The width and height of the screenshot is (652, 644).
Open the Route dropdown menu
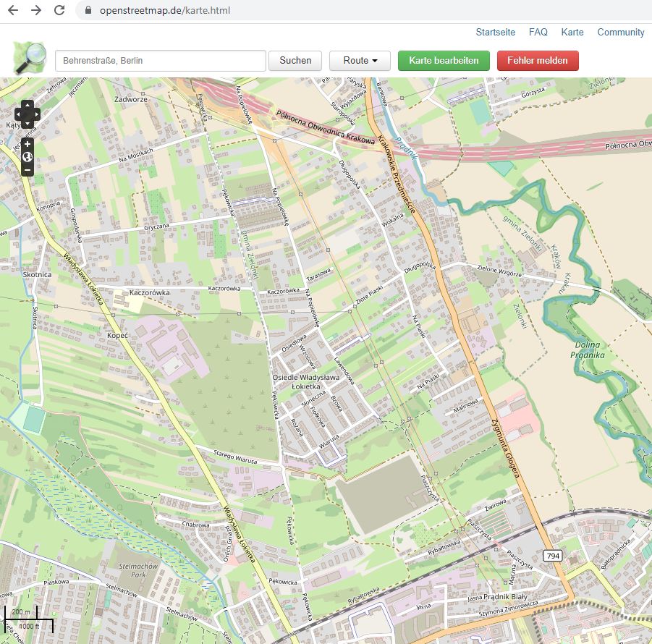360,61
